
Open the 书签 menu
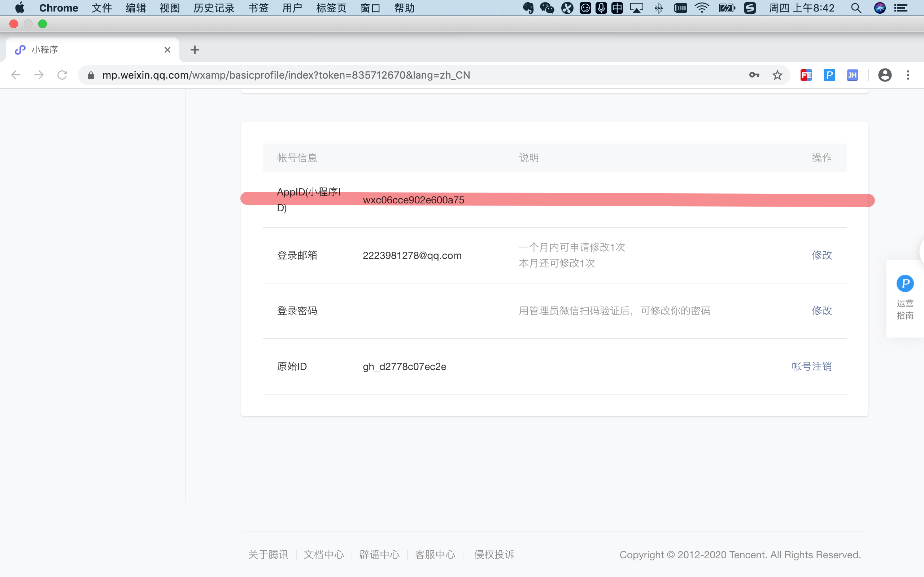[x=258, y=8]
